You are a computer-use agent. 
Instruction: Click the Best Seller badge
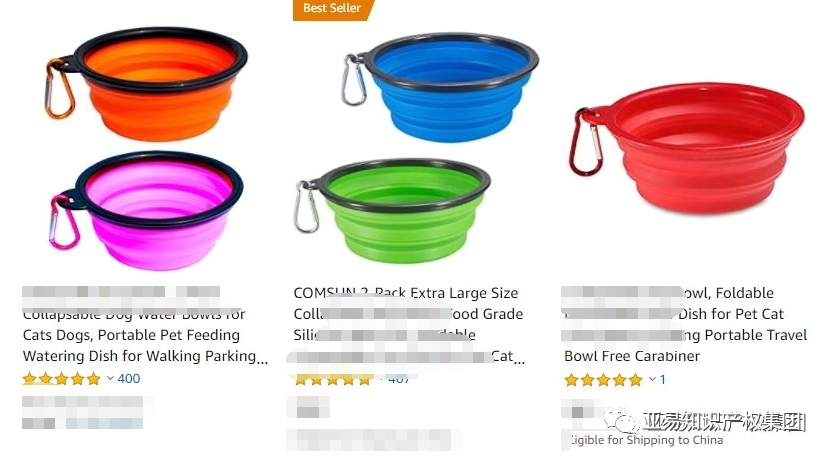click(x=333, y=9)
